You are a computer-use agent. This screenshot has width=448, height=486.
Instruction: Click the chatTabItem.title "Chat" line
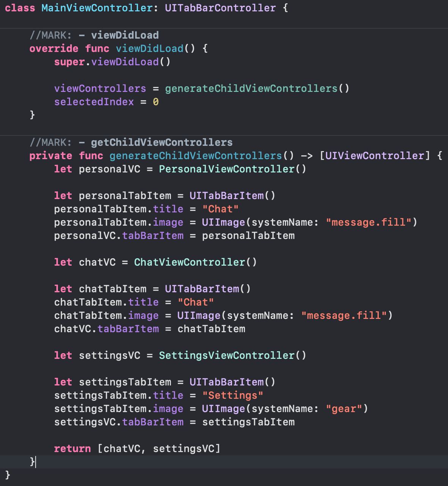click(x=134, y=302)
